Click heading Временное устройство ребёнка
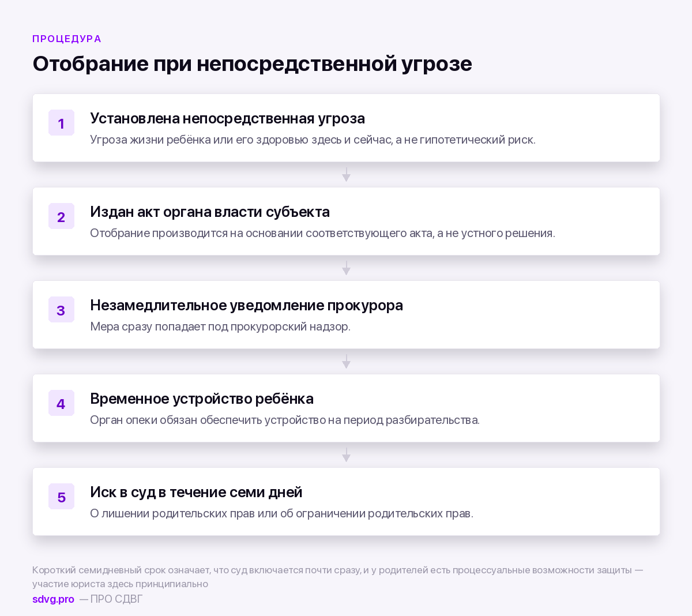This screenshot has height=616, width=692. 202,399
